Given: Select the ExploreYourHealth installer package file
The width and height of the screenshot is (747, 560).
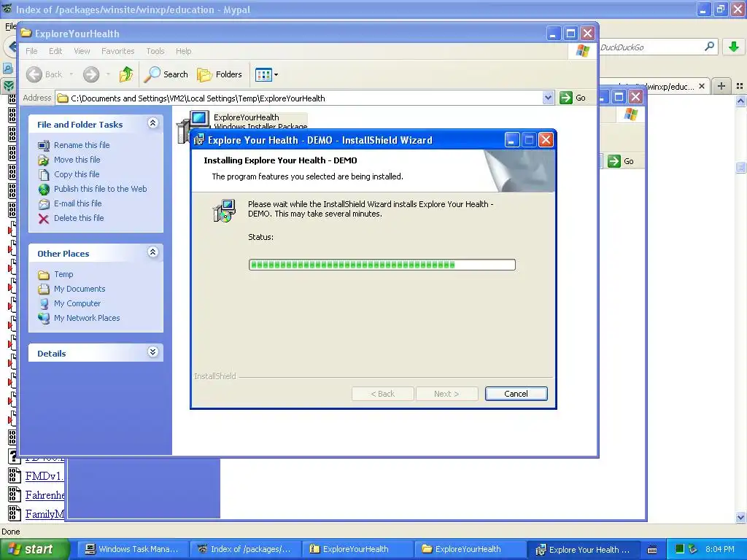Looking at the screenshot, I should (247, 117).
